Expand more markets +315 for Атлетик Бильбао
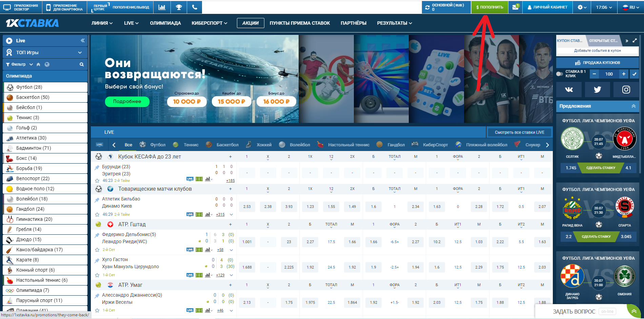This screenshot has height=319, width=644. pos(220,214)
